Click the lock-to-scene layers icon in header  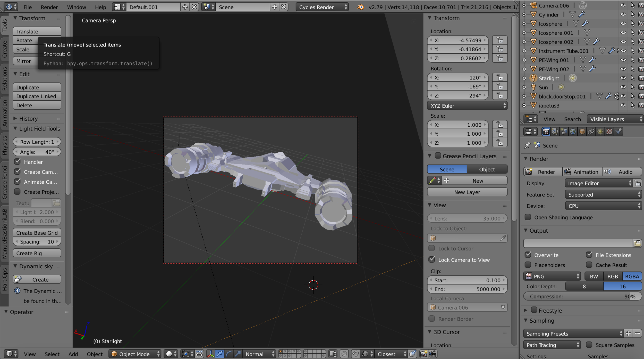coord(333,354)
